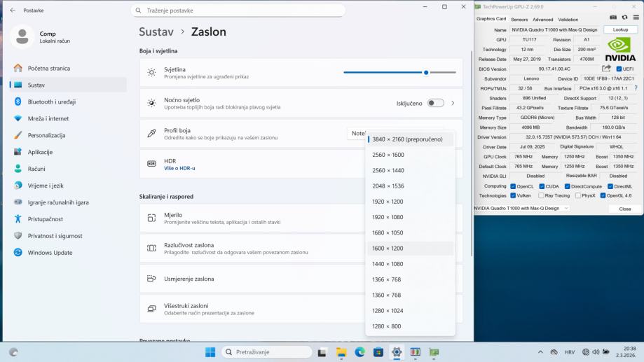Toggle the CUDA checkbox
This screenshot has height=362, width=644.
542,186
